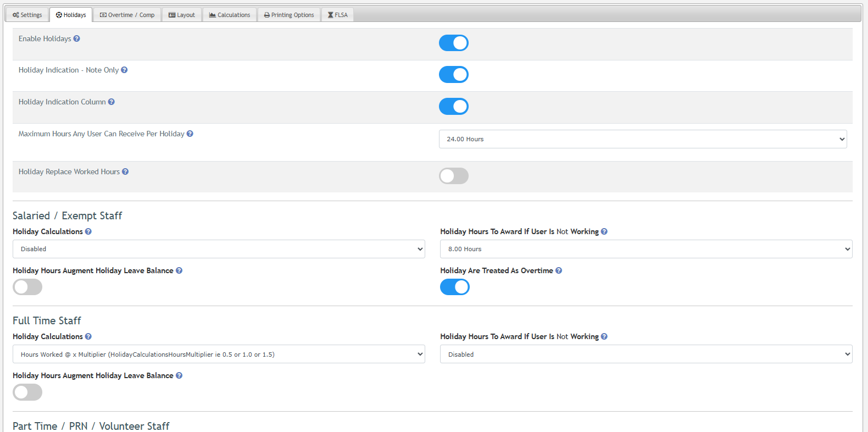868x432 pixels.
Task: Enable Salaried Holiday Hours Augment Leave Balance
Action: (27, 287)
